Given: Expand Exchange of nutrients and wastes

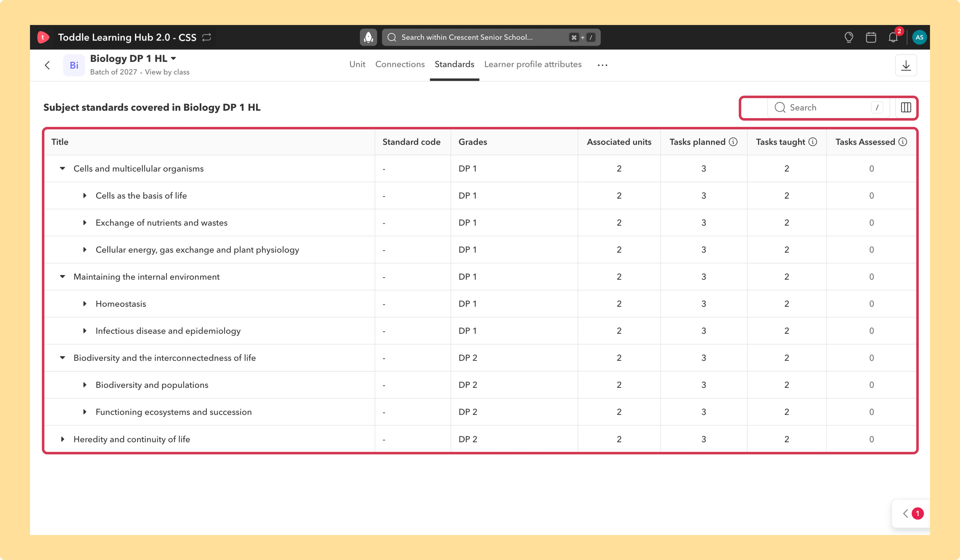Looking at the screenshot, I should click(85, 222).
